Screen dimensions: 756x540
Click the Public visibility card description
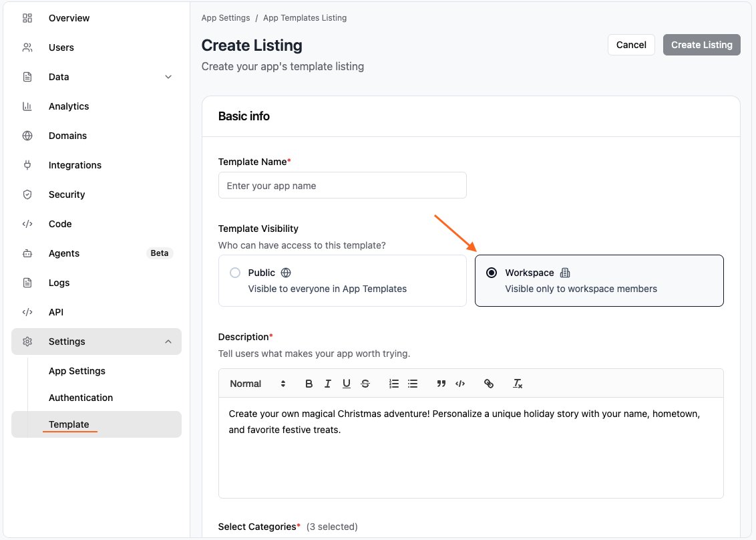(x=327, y=289)
